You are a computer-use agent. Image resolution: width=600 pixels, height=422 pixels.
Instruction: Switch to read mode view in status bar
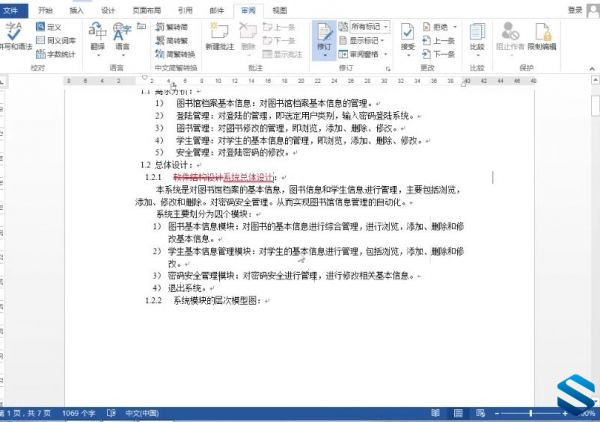(x=435, y=413)
